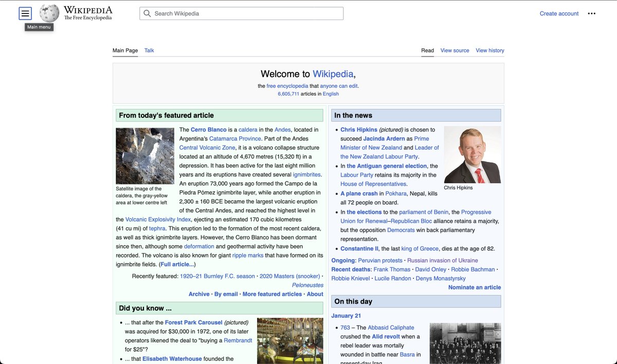Screen dimensions: 617x364
Task: Open the Jacinda Ardern link
Action: pyautogui.click(x=384, y=139)
